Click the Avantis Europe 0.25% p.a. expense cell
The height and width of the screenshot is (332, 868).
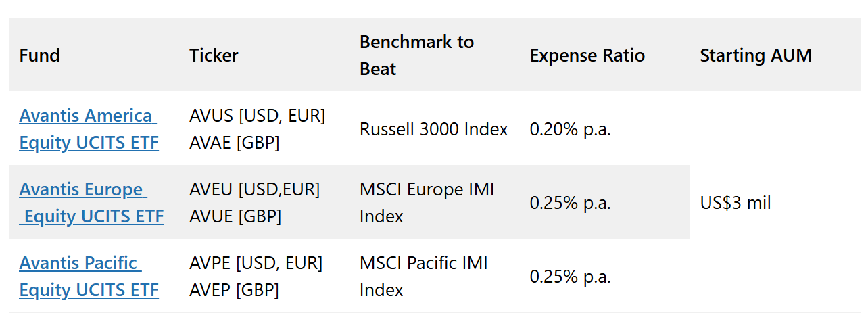pyautogui.click(x=570, y=203)
